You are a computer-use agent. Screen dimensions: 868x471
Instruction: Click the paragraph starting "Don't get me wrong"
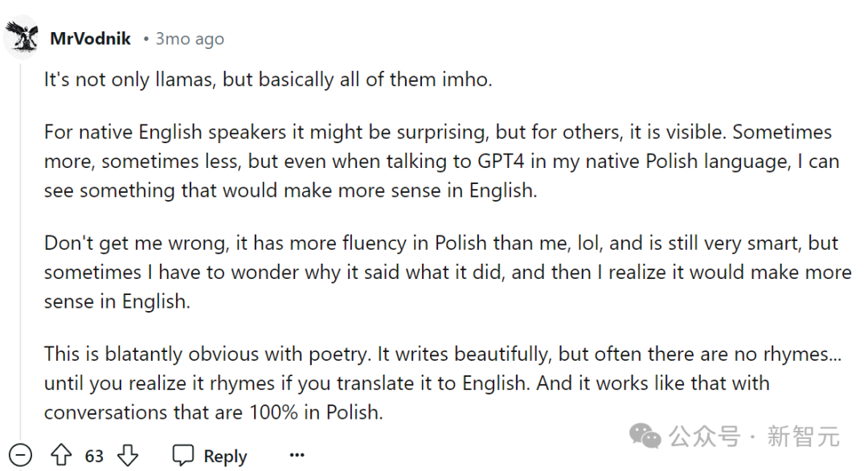(x=447, y=272)
